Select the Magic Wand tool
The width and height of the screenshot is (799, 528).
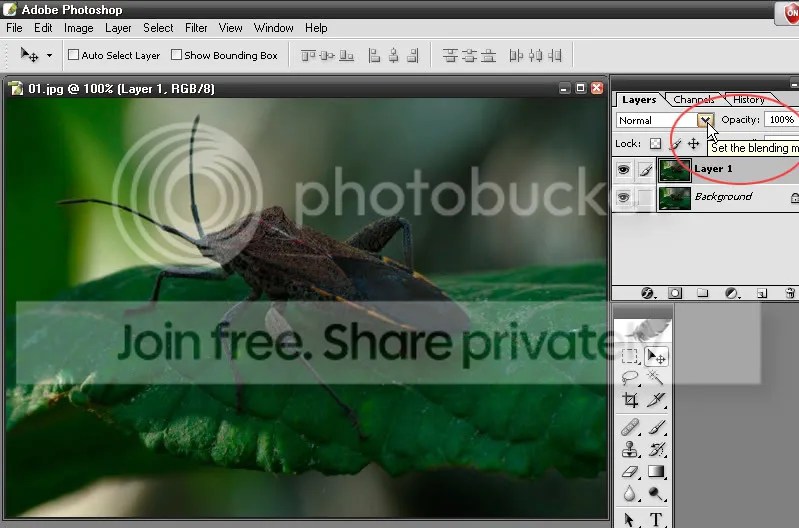pyautogui.click(x=655, y=378)
